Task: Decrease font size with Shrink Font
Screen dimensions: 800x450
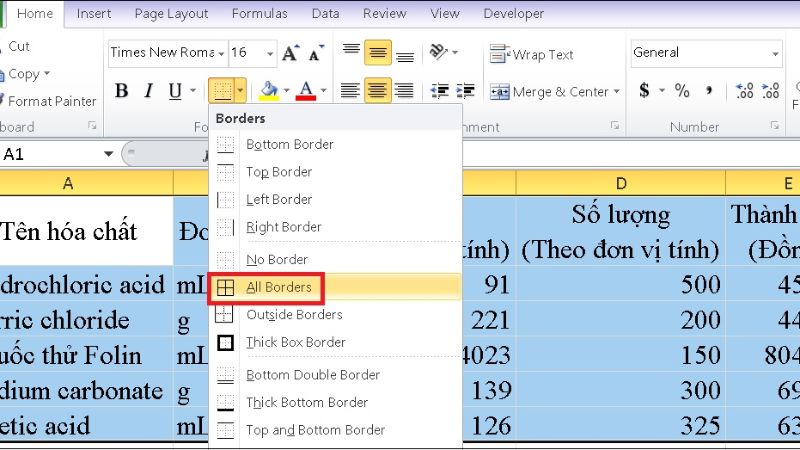Action: point(316,53)
